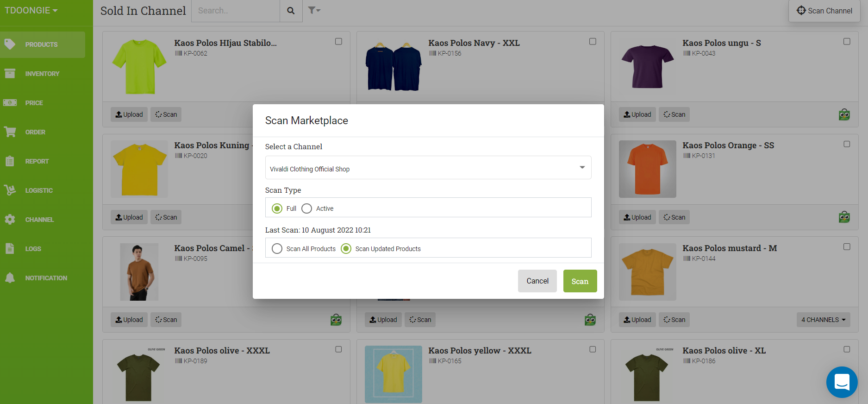This screenshot has height=404, width=868.
Task: Tick checkbox for Kaos Polos mustard - M
Action: 847,247
